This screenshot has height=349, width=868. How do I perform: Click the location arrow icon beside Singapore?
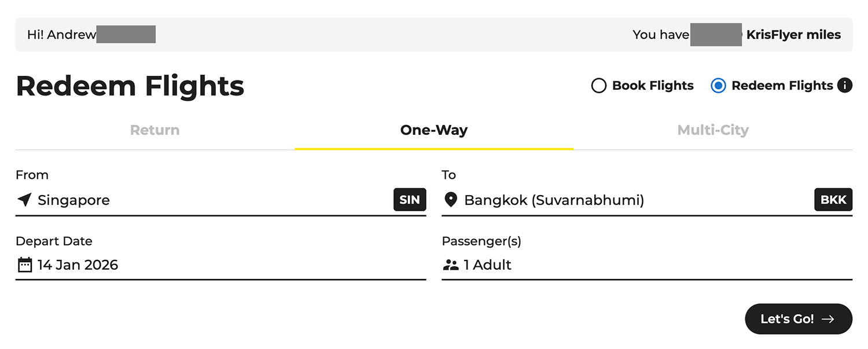coord(24,200)
